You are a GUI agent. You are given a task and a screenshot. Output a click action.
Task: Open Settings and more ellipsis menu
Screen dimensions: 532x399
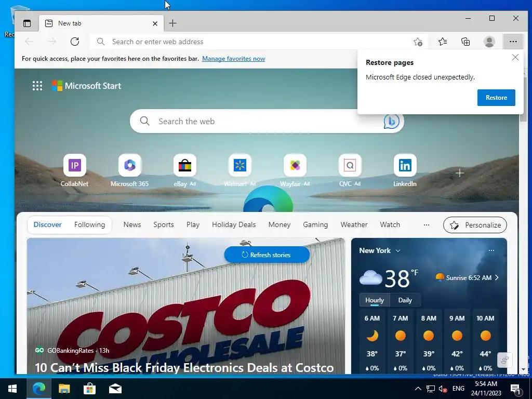pyautogui.click(x=513, y=42)
